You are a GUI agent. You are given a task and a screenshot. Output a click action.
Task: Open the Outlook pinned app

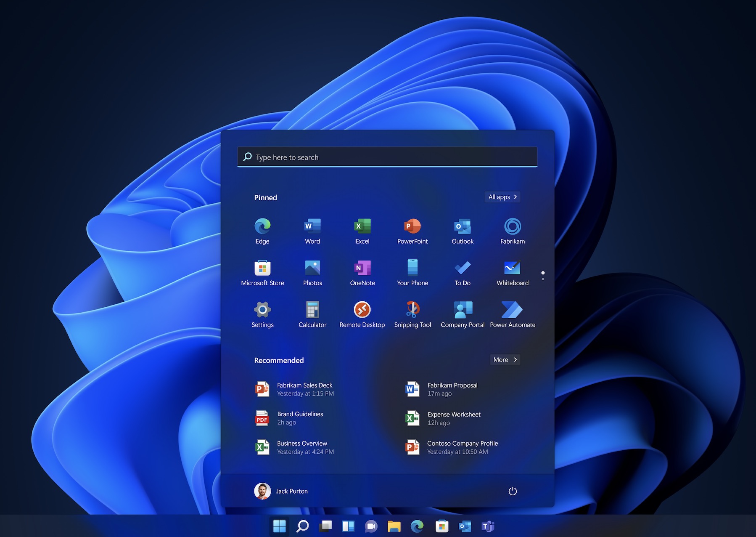click(x=462, y=231)
